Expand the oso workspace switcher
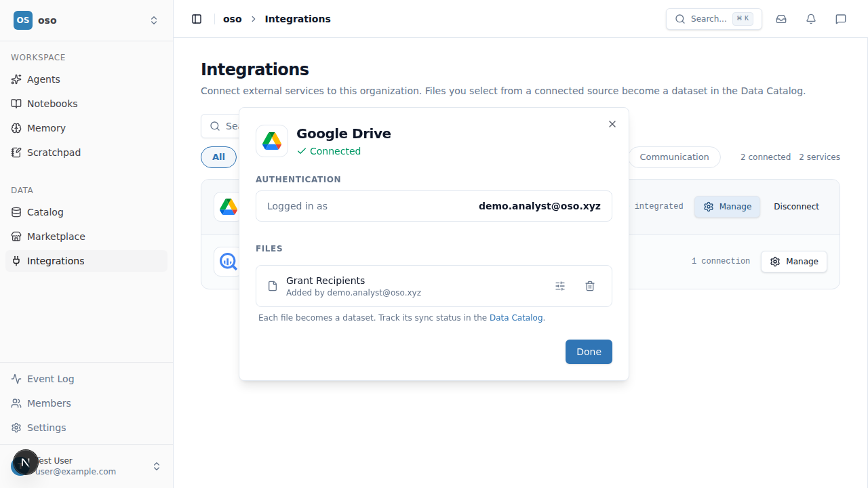This screenshot has height=488, width=868. pyautogui.click(x=154, y=20)
